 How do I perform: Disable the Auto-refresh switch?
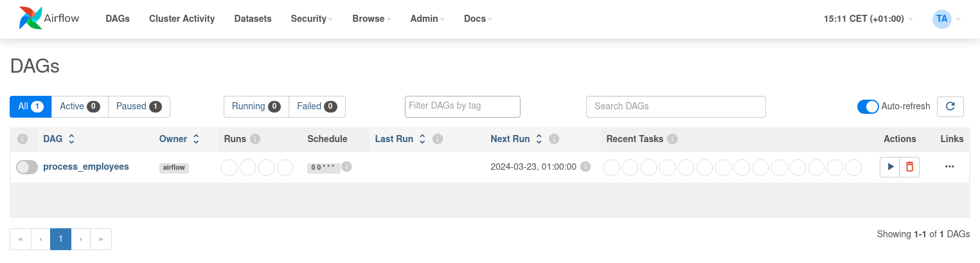coord(868,107)
